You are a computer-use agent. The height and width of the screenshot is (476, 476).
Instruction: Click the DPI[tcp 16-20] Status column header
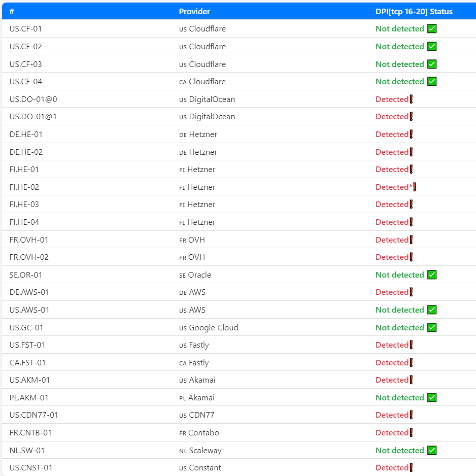pyautogui.click(x=414, y=12)
